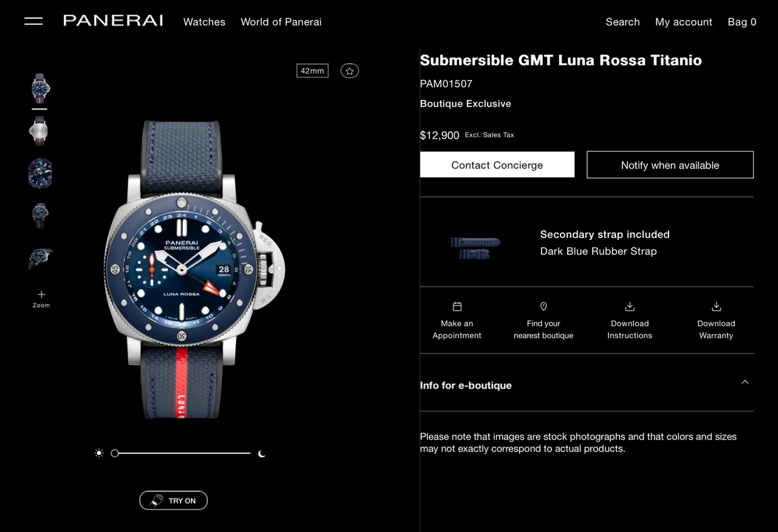Click the TRY ON button

173,500
